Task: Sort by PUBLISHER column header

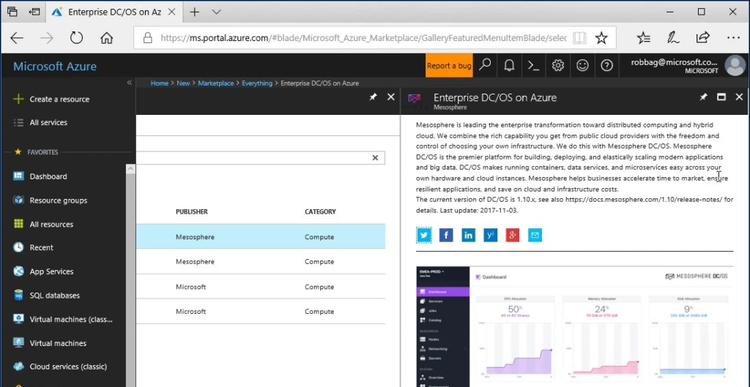Action: (x=191, y=211)
